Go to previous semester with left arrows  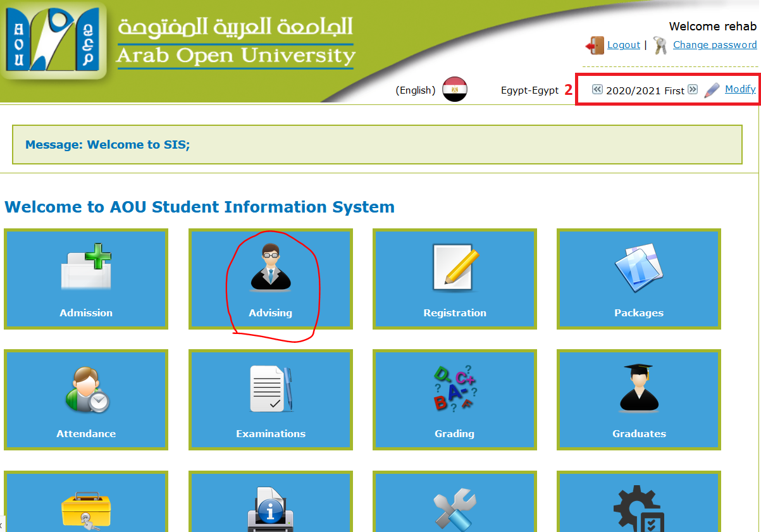point(597,89)
